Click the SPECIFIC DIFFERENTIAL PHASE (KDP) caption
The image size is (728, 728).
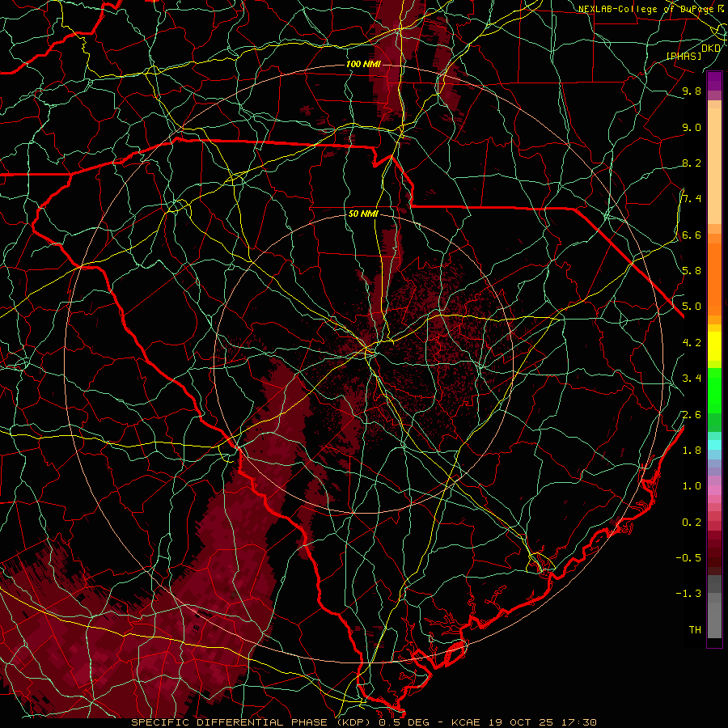point(253,722)
